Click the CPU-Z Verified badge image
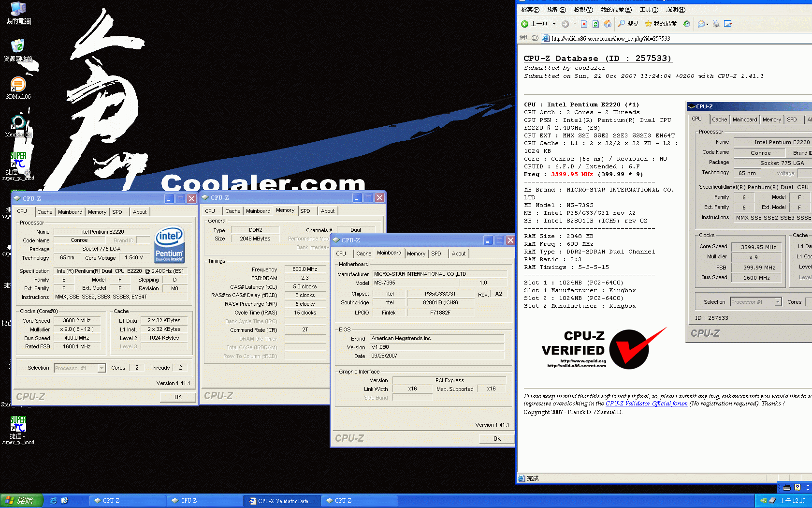The width and height of the screenshot is (812, 508). tap(604, 348)
